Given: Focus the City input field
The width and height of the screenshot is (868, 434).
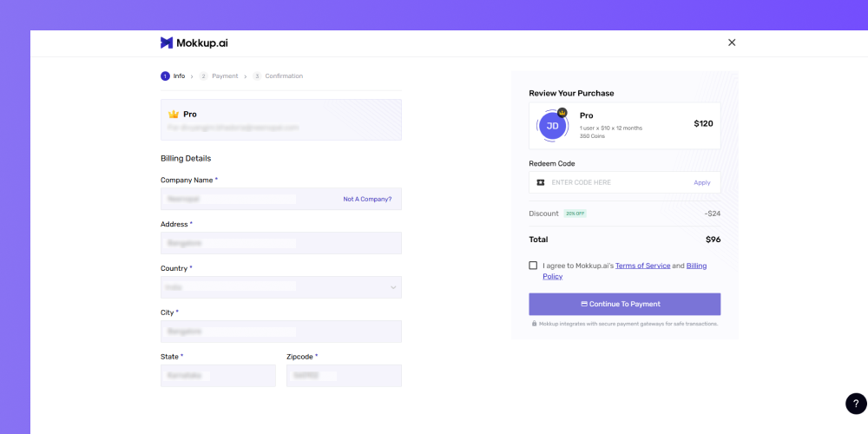Looking at the screenshot, I should (x=281, y=331).
